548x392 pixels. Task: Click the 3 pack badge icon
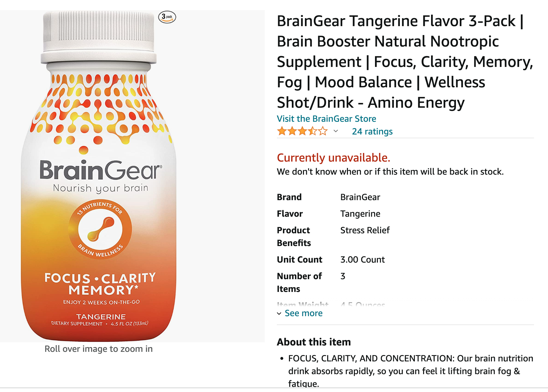(167, 17)
